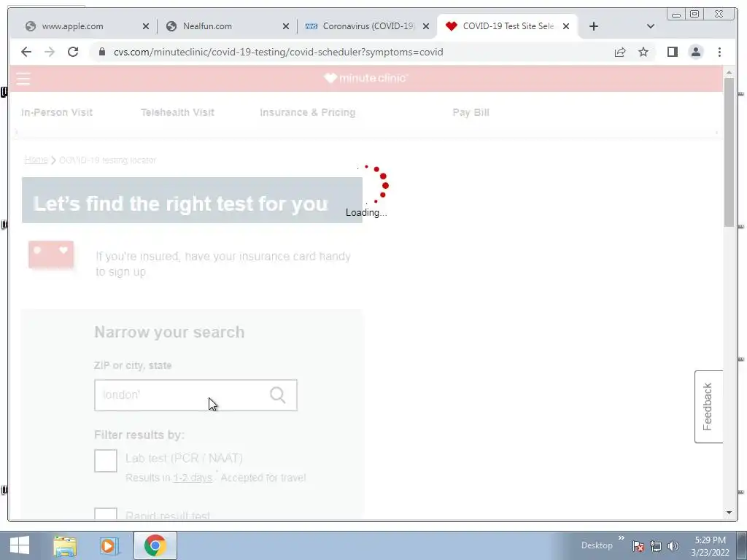Click the Desktop toolbar label
Image resolution: width=747 pixels, height=560 pixels.
(x=597, y=545)
